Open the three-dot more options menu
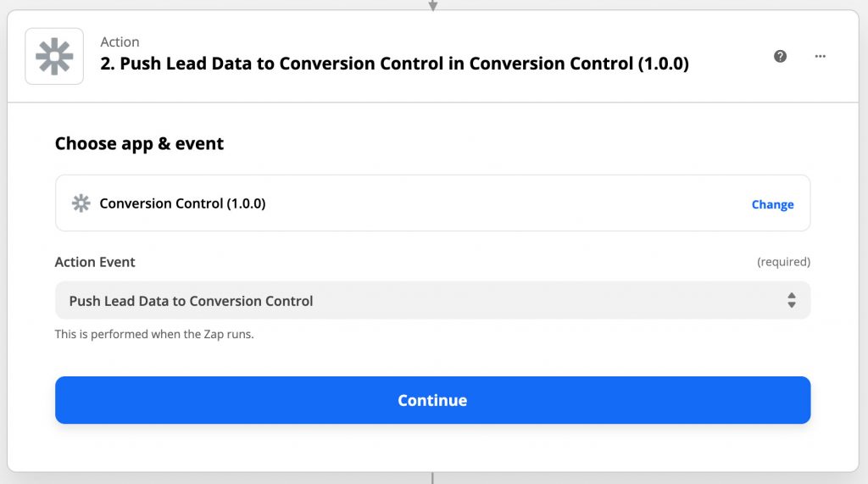The image size is (868, 484). [820, 56]
